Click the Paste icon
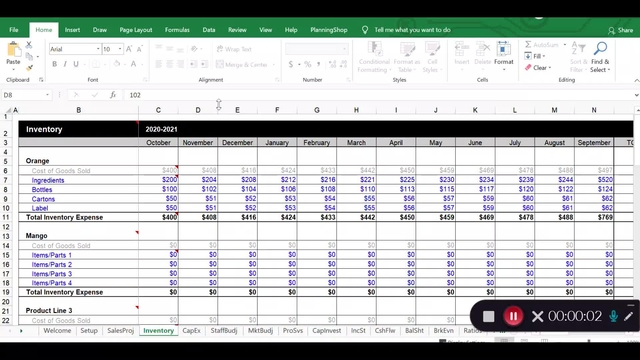This screenshot has width=640, height=360. [13, 50]
